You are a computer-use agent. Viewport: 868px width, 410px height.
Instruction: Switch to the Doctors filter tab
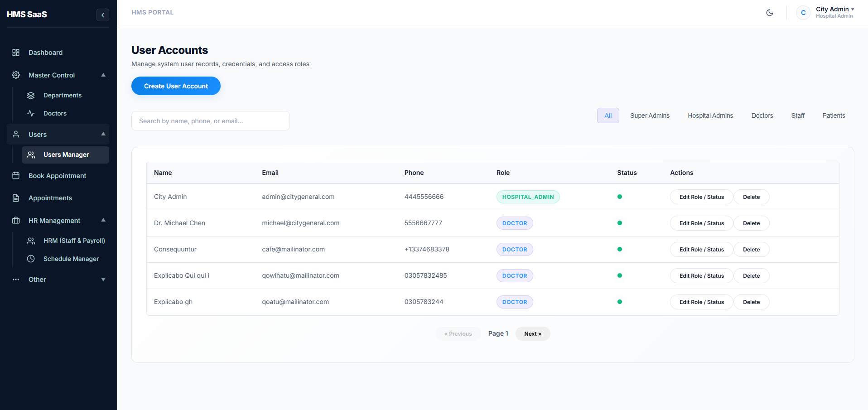(762, 116)
